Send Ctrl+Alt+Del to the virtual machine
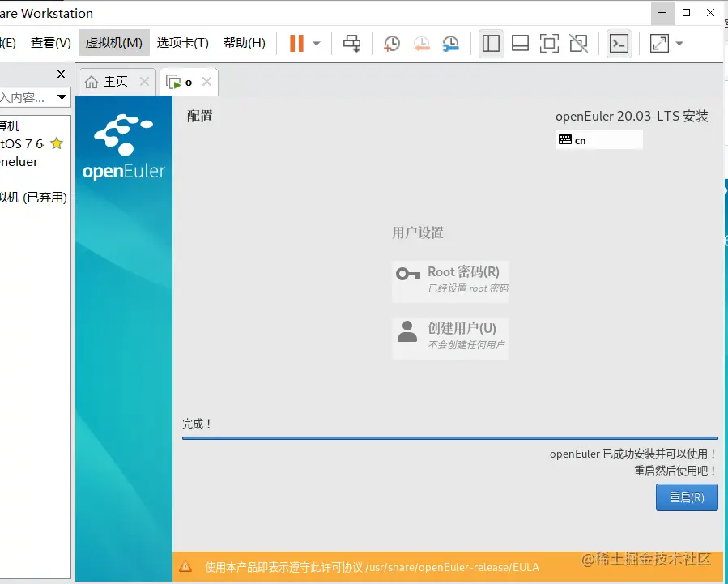This screenshot has height=584, width=728. click(x=351, y=44)
